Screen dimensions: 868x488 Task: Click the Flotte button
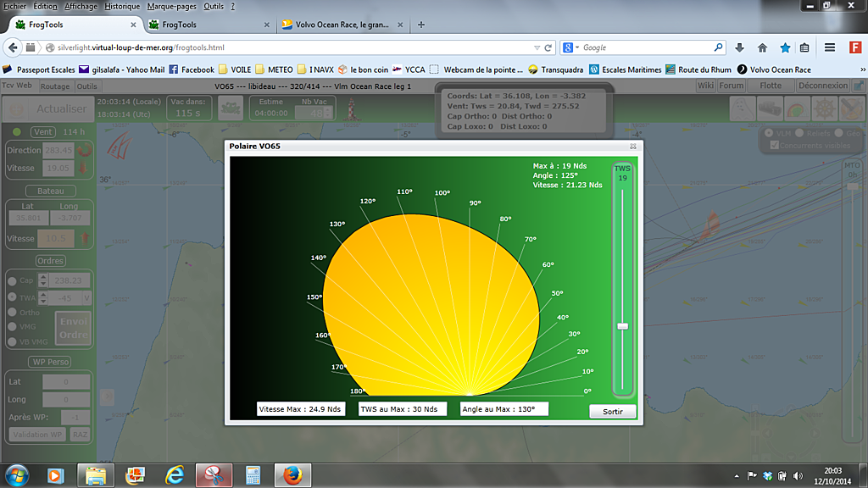coord(771,86)
